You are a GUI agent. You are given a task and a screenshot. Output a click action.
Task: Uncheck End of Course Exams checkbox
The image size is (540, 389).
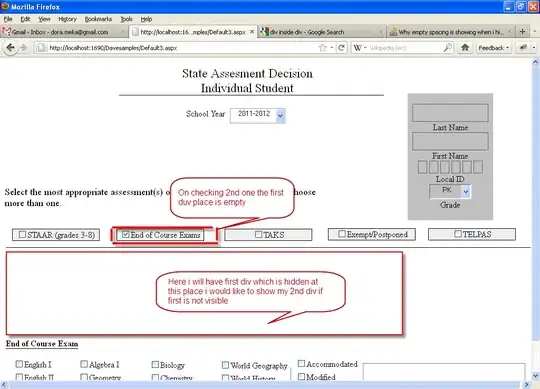(x=126, y=234)
